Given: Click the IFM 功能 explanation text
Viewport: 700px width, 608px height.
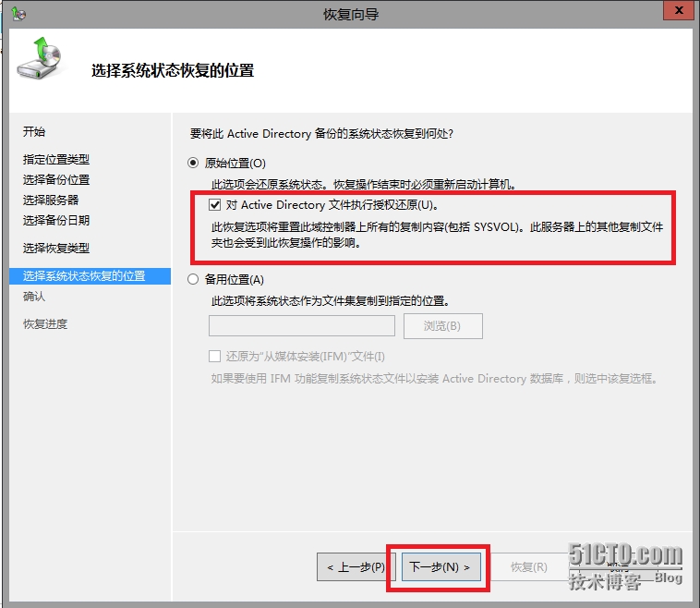Looking at the screenshot, I should click(435, 379).
